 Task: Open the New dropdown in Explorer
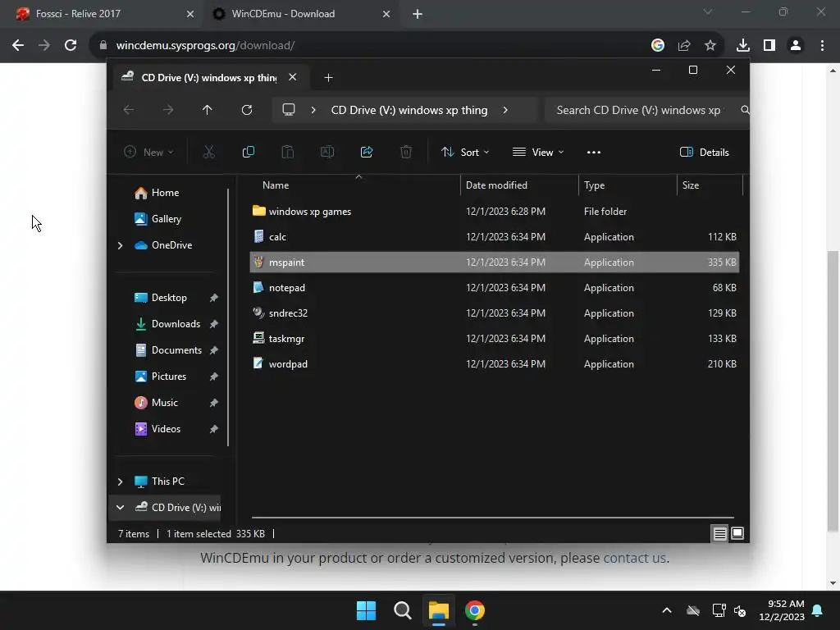[148, 152]
